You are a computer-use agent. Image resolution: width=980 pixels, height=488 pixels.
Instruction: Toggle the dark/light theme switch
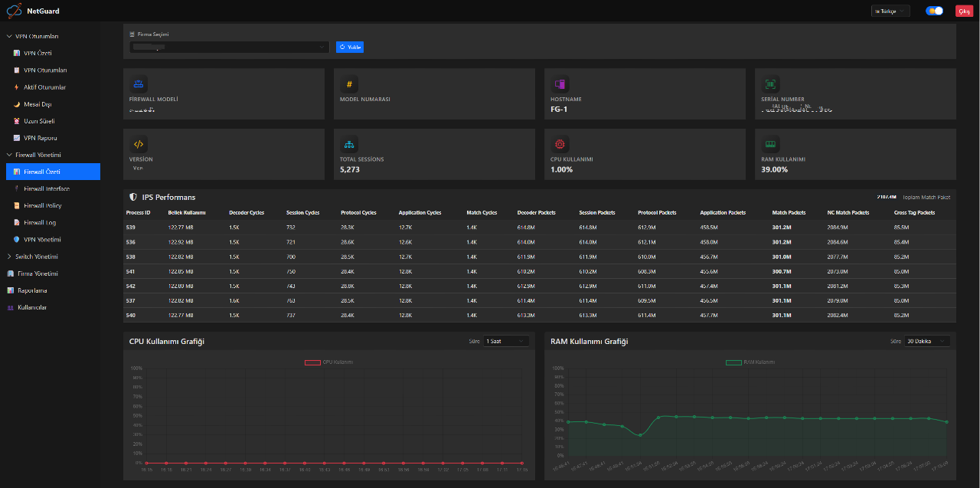(934, 11)
